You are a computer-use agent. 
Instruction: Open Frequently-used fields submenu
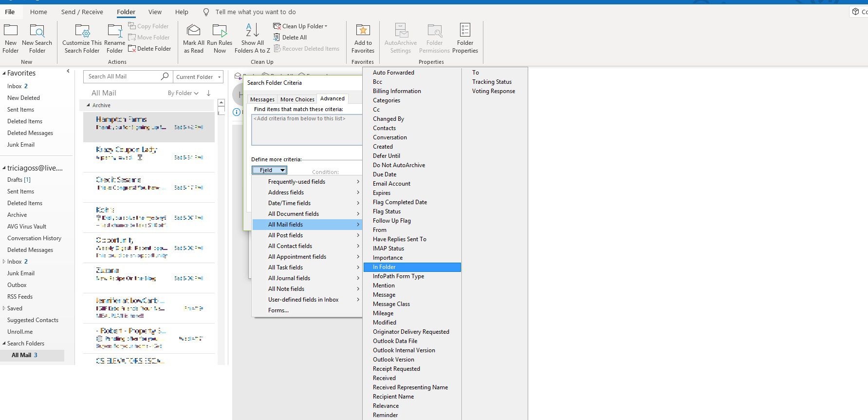click(x=307, y=182)
